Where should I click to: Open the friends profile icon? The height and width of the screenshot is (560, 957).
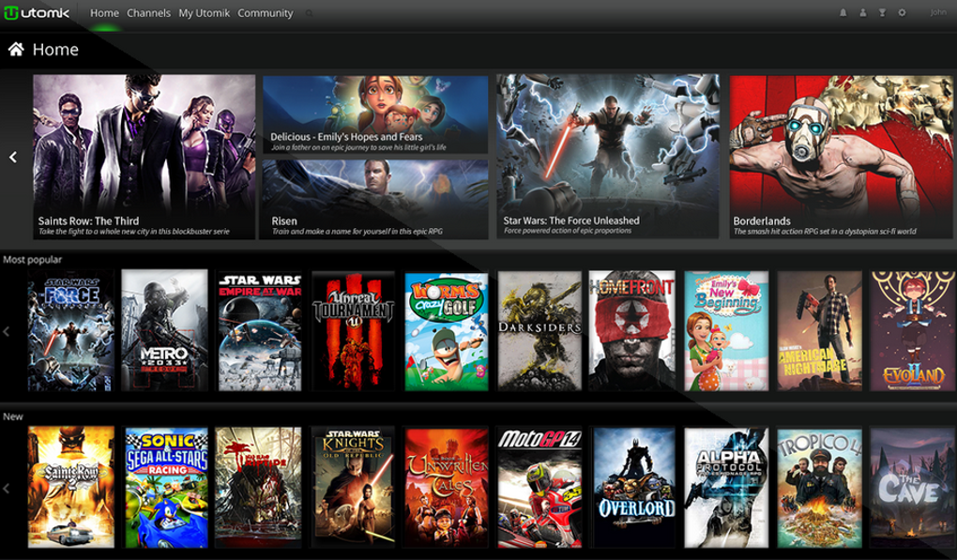[x=862, y=13]
